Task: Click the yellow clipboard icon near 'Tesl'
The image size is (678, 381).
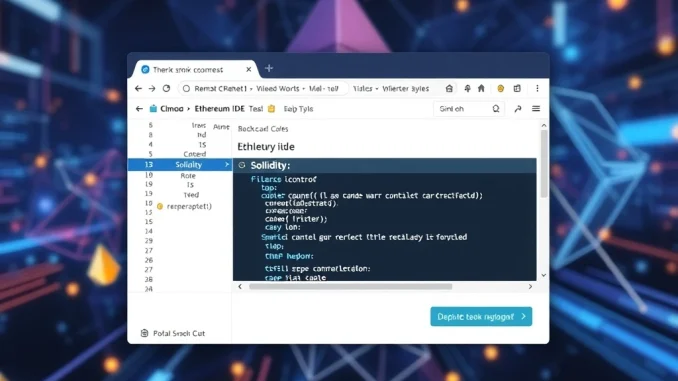Action: point(272,109)
